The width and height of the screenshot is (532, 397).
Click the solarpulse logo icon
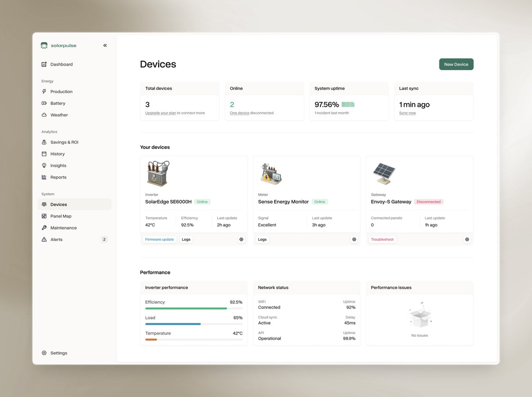pos(44,45)
